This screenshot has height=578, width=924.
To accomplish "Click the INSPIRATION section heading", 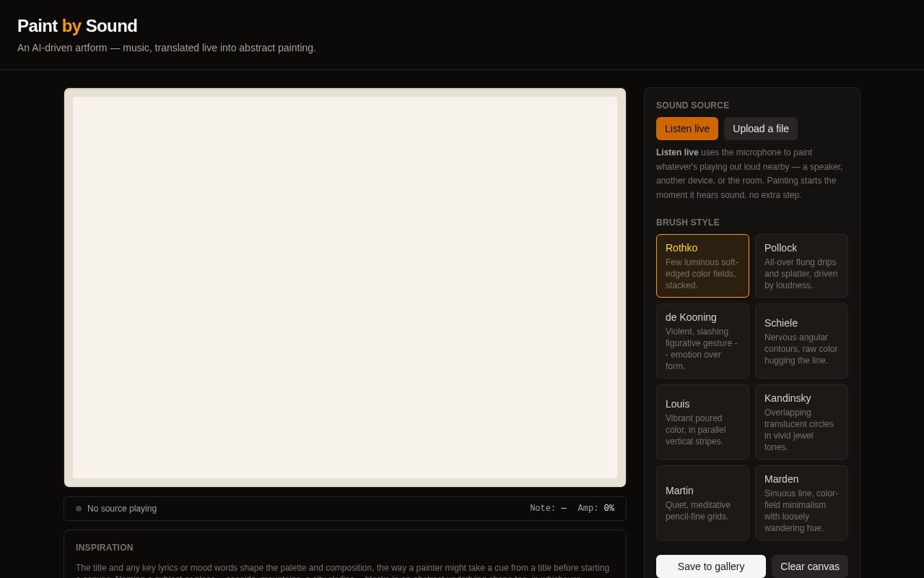I will (105, 548).
